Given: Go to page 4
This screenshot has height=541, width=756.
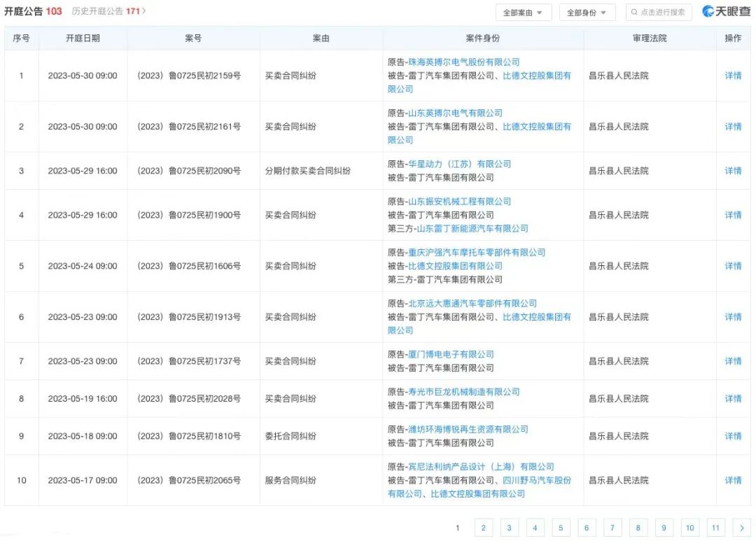Looking at the screenshot, I should click(535, 528).
